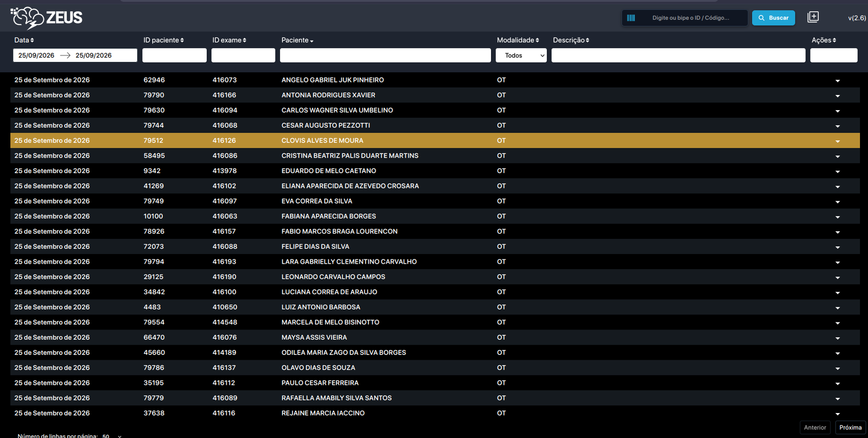
Task: Expand actions for FABIANA APARECIDA BORGES
Action: [x=838, y=218]
